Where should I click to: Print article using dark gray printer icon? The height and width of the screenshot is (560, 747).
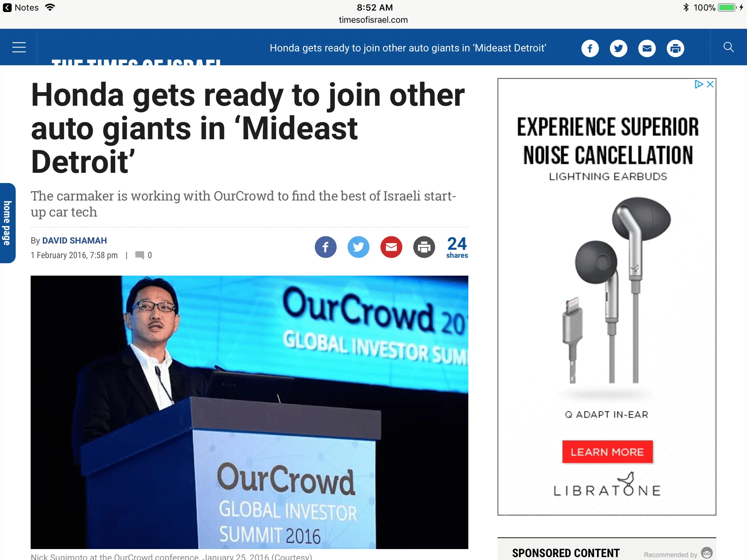click(x=424, y=247)
